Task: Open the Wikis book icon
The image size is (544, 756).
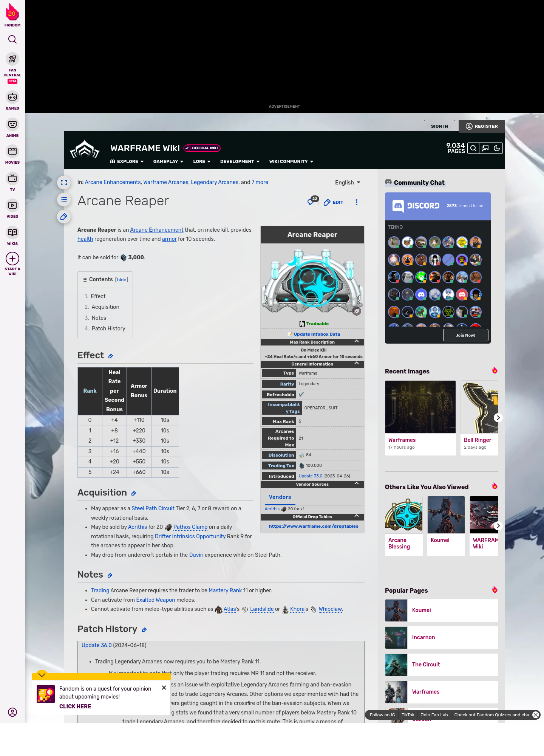Action: [x=12, y=232]
